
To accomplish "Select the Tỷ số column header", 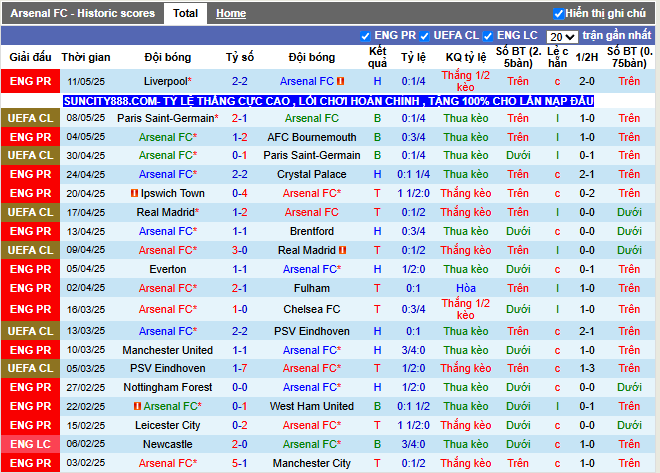I will (x=240, y=57).
